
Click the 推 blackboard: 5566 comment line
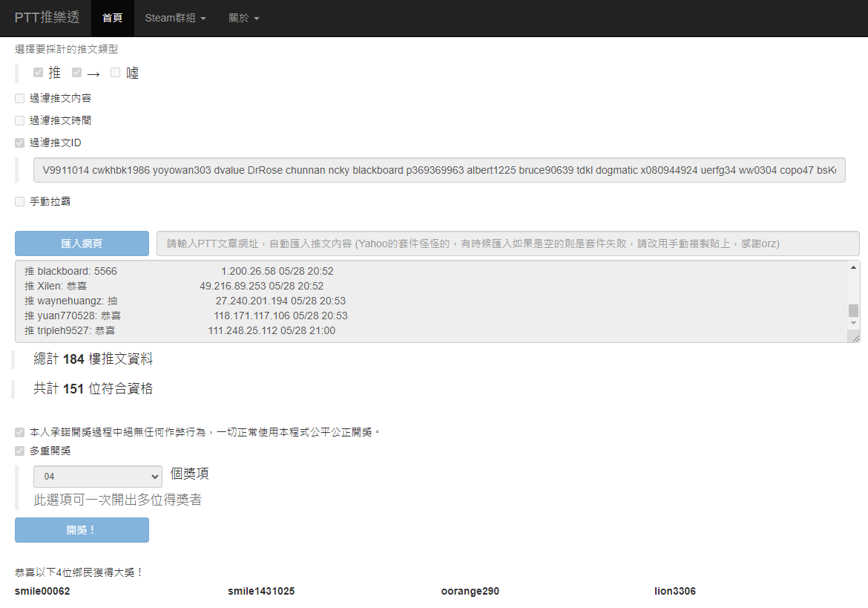click(179, 271)
